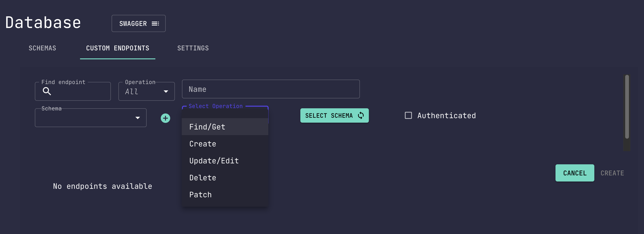Click the Select Schema button
This screenshot has width=644, height=234.
[x=334, y=116]
